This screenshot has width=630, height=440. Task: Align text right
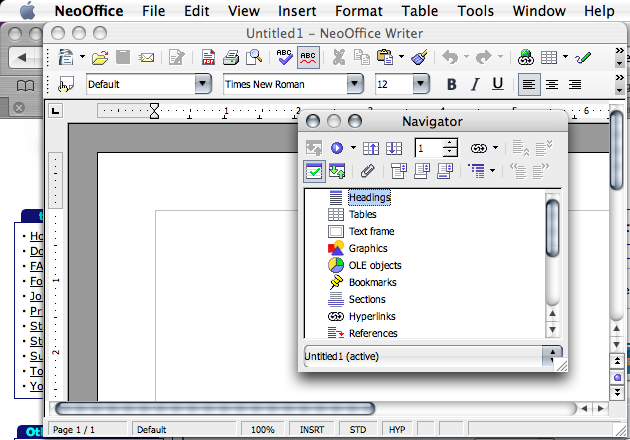click(x=575, y=84)
